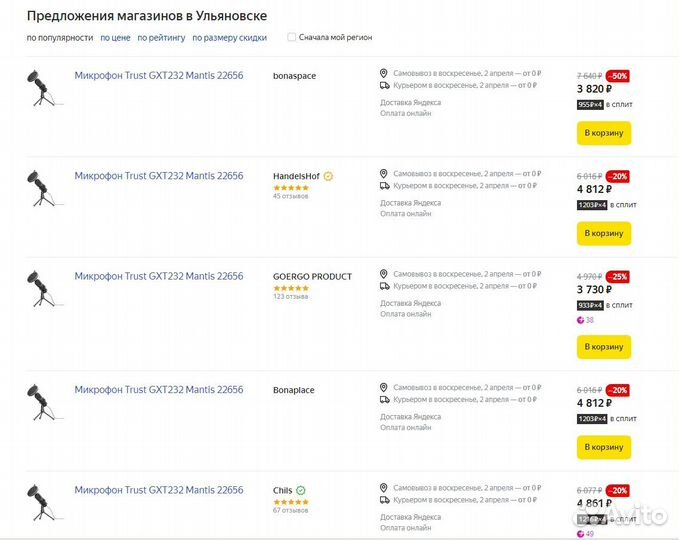Viewport: 679px width, 540px height.
Task: Click the "955₽×4" split payment badge
Action: click(592, 104)
